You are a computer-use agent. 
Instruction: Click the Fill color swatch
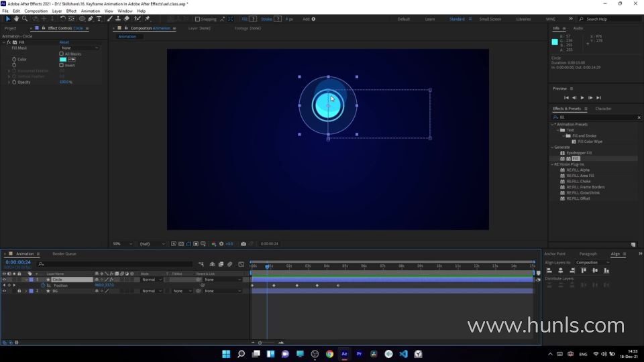[x=63, y=59]
